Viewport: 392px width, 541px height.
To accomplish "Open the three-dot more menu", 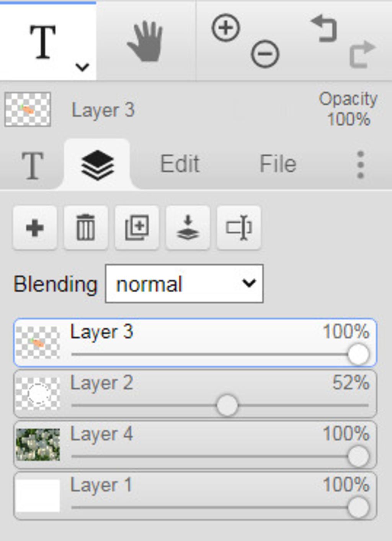I will (360, 165).
